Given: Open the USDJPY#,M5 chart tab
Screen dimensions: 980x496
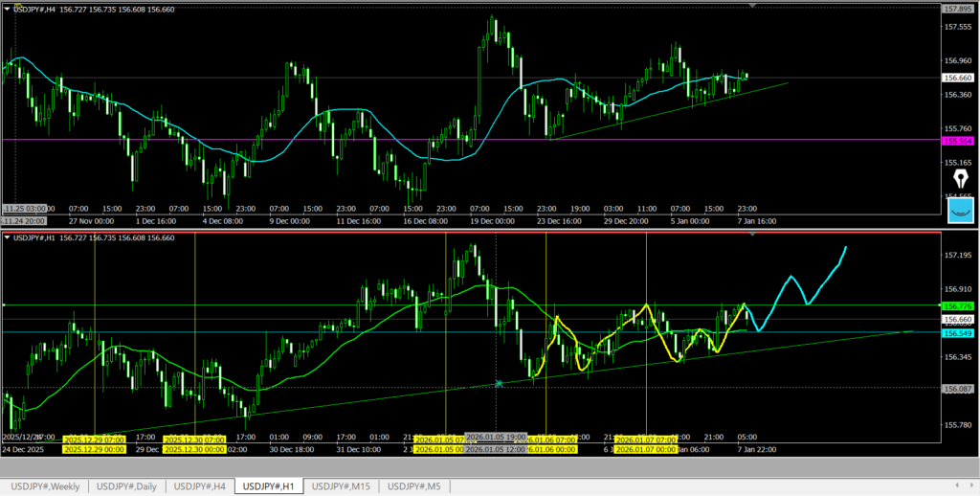Looking at the screenshot, I should [x=417, y=486].
